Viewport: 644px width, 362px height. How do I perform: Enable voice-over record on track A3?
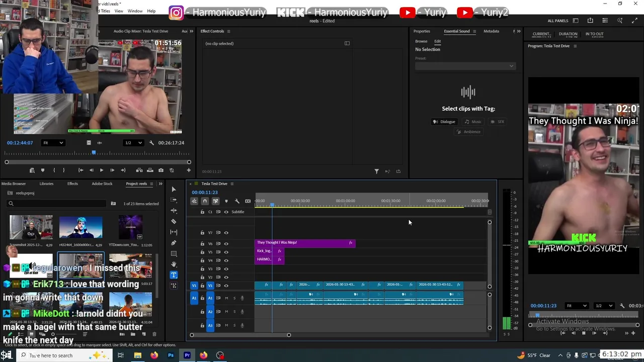tap(242, 325)
